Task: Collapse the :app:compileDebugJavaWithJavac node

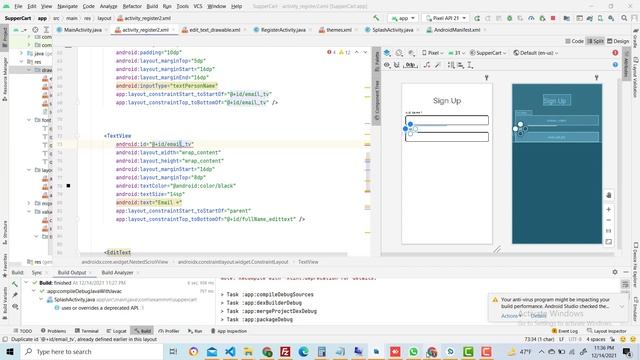Action: [x=34, y=291]
